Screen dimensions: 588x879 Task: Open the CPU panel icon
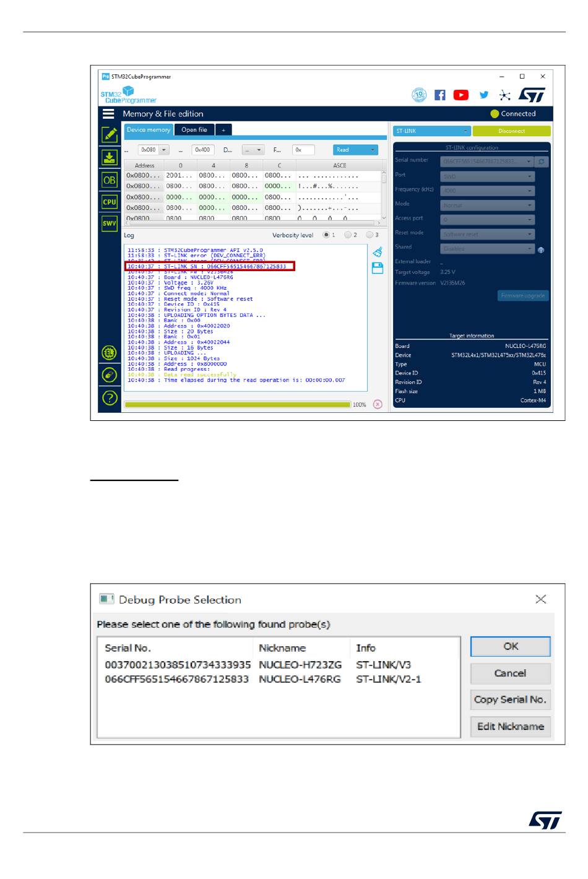point(110,202)
